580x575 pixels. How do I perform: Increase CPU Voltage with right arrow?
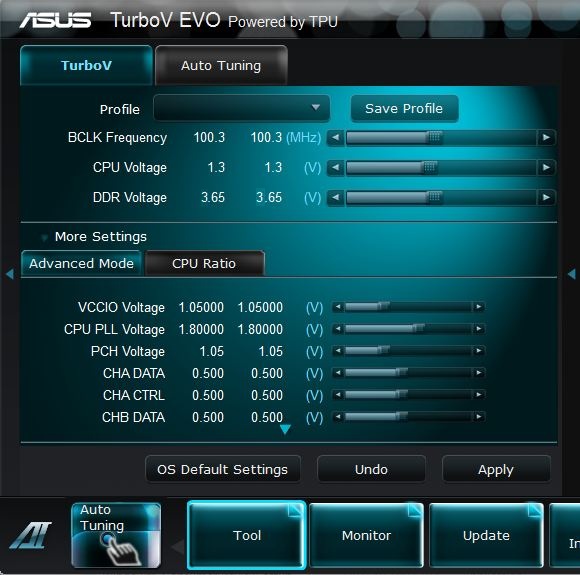pos(546,168)
